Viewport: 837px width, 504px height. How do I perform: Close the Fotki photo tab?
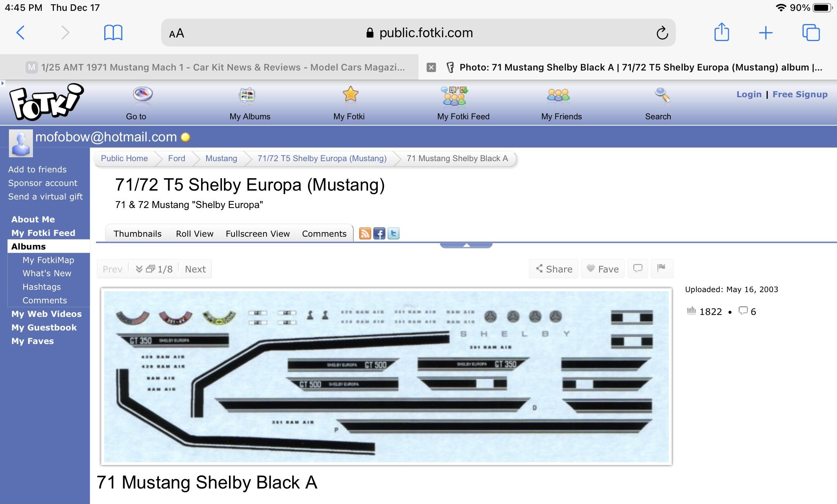pos(431,67)
